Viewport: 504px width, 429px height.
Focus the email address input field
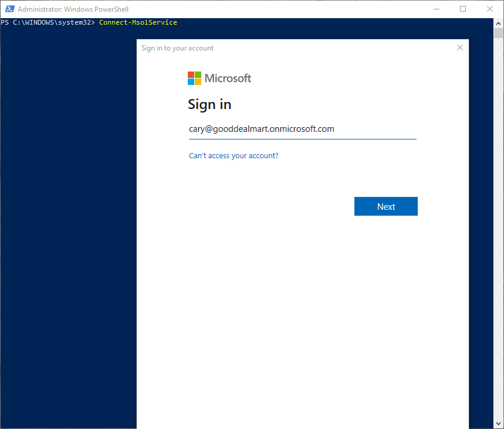[302, 130]
